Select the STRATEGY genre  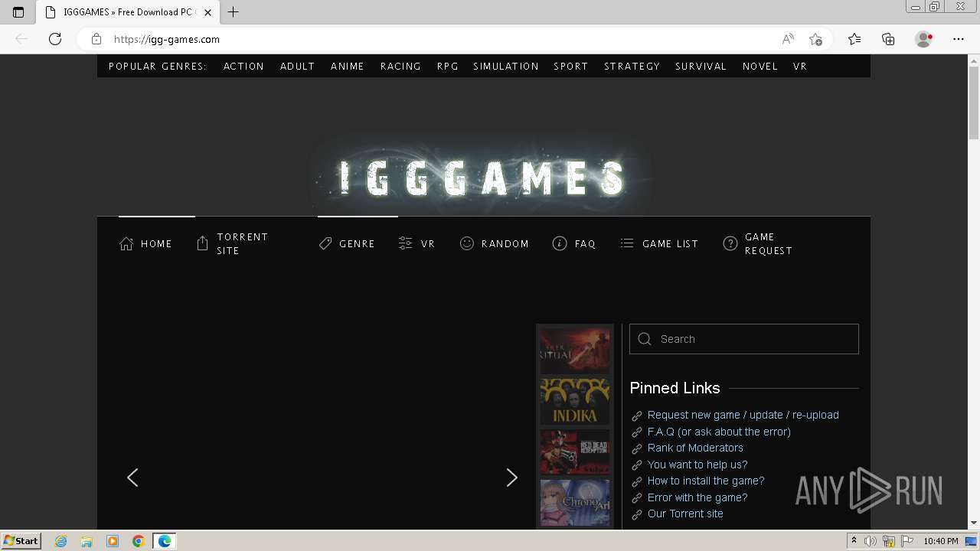click(x=632, y=66)
